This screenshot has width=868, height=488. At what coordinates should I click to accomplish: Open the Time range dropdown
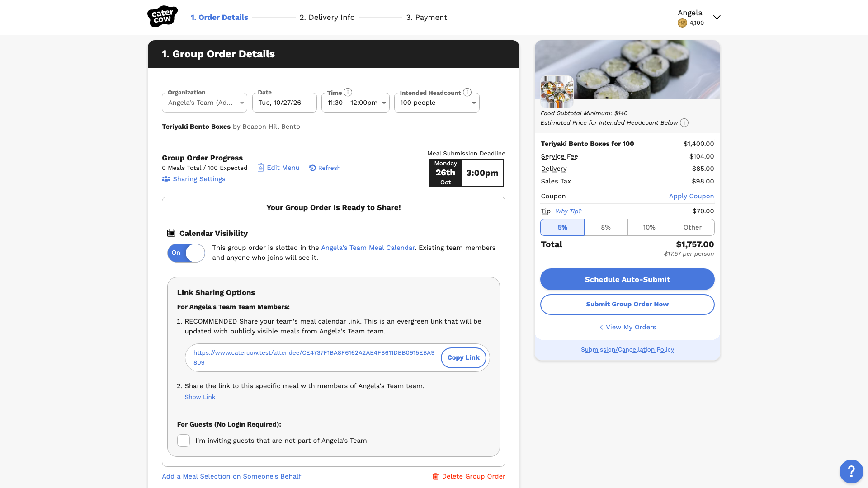point(355,103)
